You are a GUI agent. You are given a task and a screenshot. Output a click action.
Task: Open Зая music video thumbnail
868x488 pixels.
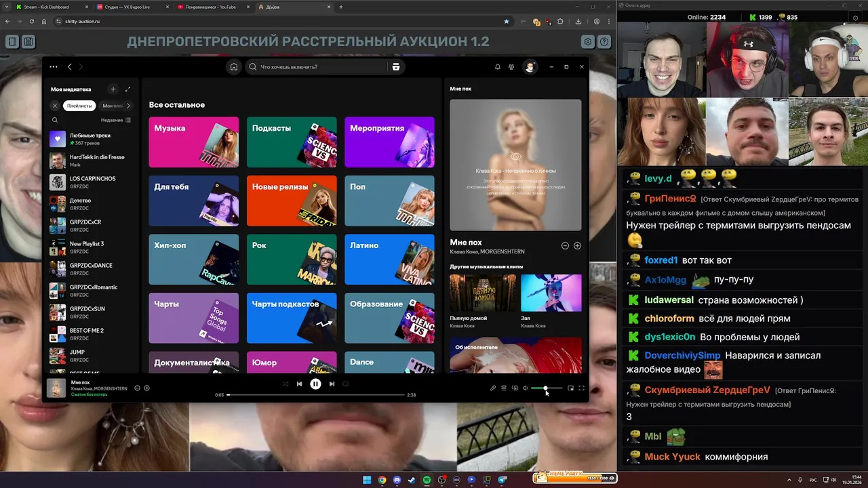(x=551, y=293)
